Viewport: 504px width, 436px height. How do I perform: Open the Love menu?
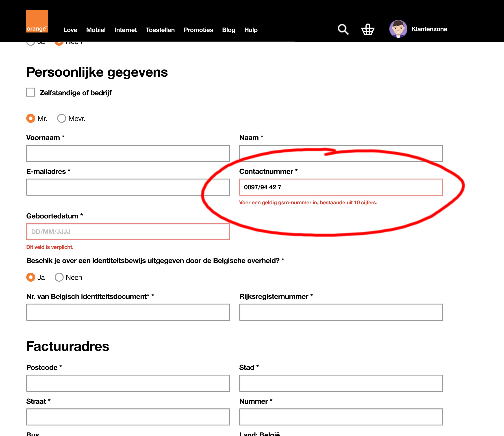[x=70, y=30]
